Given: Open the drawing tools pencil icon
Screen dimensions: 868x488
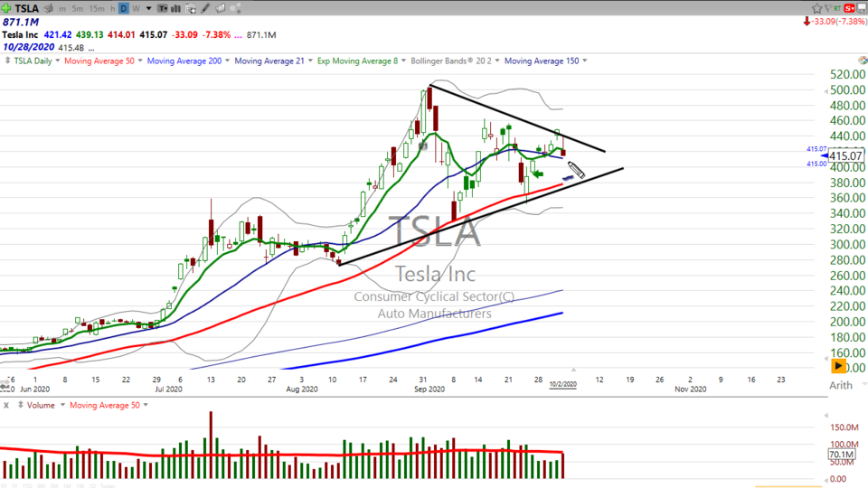Looking at the screenshot, I should coord(205,8).
